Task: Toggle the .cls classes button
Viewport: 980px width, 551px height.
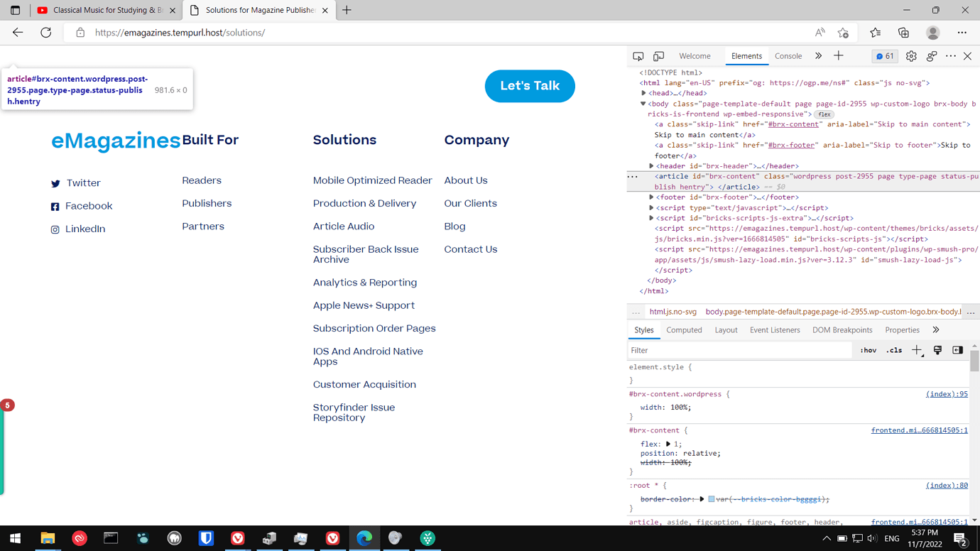Action: [894, 350]
